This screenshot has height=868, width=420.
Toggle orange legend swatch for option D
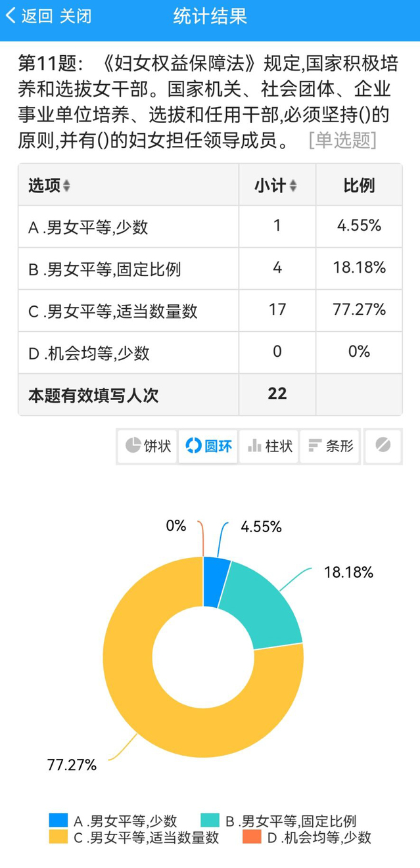[x=252, y=837]
